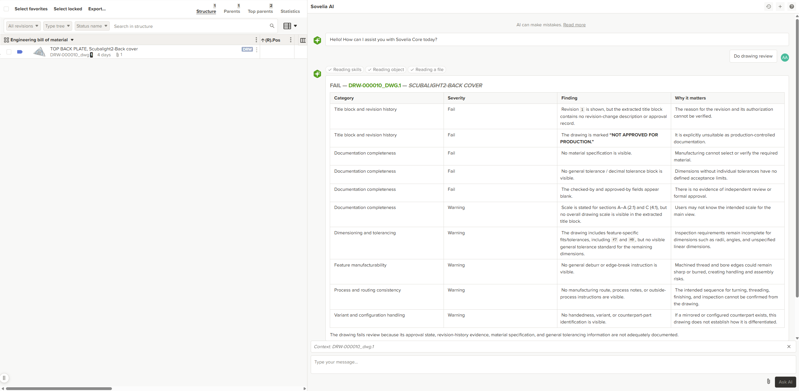Click the Why it matters column header
Viewport: 799px width, 391px height.
tap(728, 98)
